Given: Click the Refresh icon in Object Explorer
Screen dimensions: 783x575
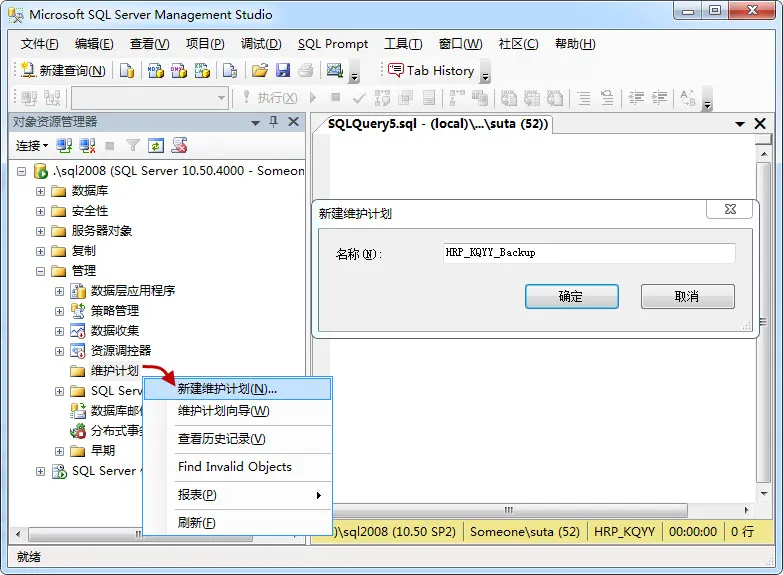Looking at the screenshot, I should [156, 146].
